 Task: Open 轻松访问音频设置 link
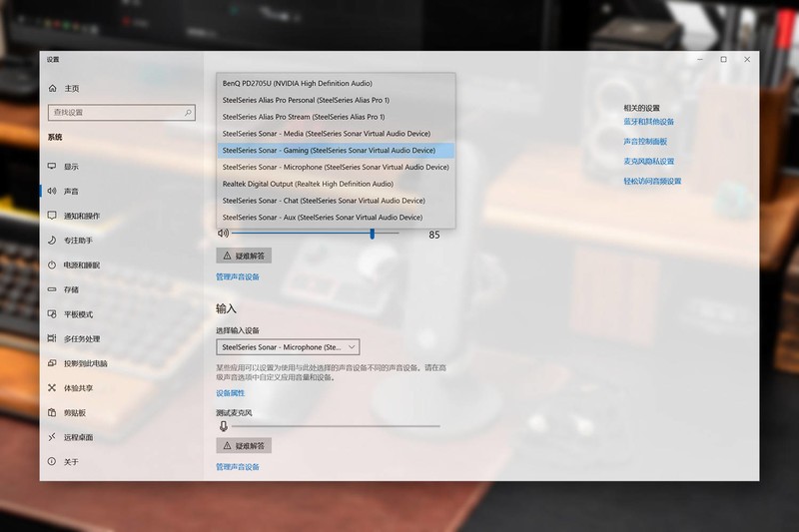coord(652,182)
